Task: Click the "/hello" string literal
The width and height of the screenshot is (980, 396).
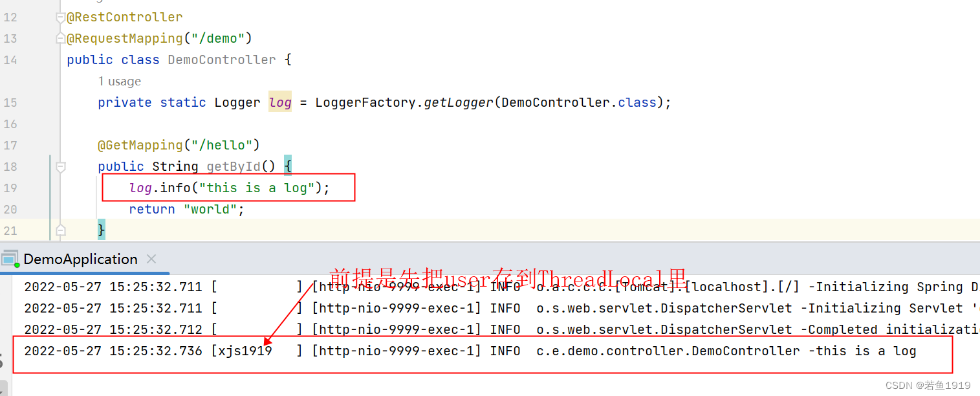Action: [x=222, y=146]
